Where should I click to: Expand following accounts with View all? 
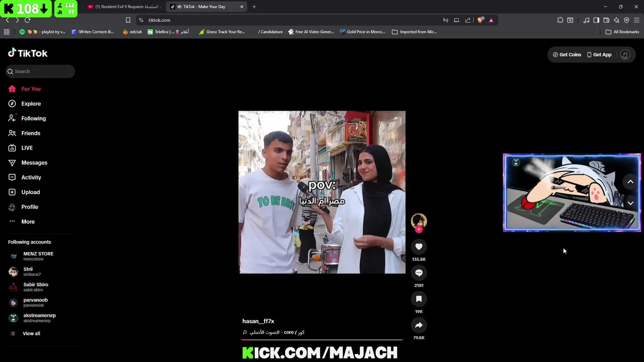[25, 333]
